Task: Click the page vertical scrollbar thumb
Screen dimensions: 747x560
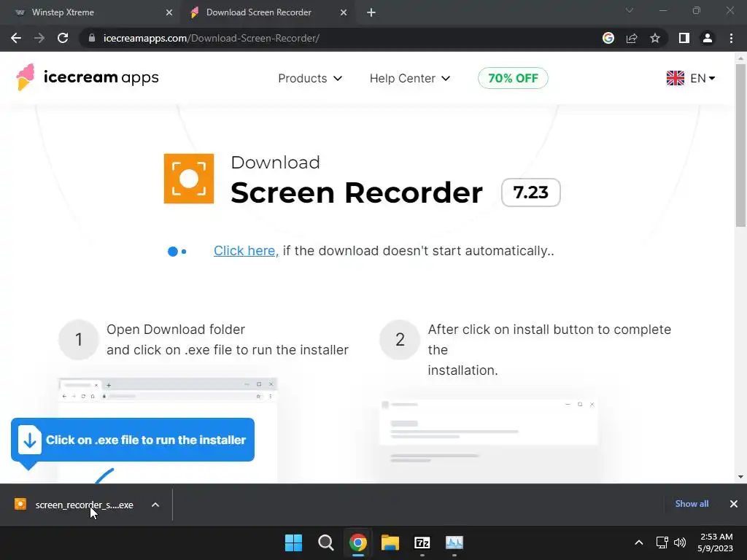Action: coord(740,145)
